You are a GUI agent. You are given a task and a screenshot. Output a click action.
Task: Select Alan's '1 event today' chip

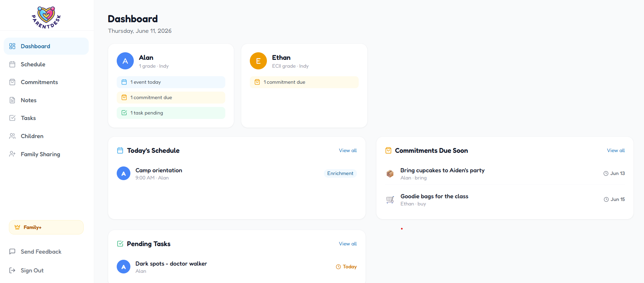tap(171, 82)
